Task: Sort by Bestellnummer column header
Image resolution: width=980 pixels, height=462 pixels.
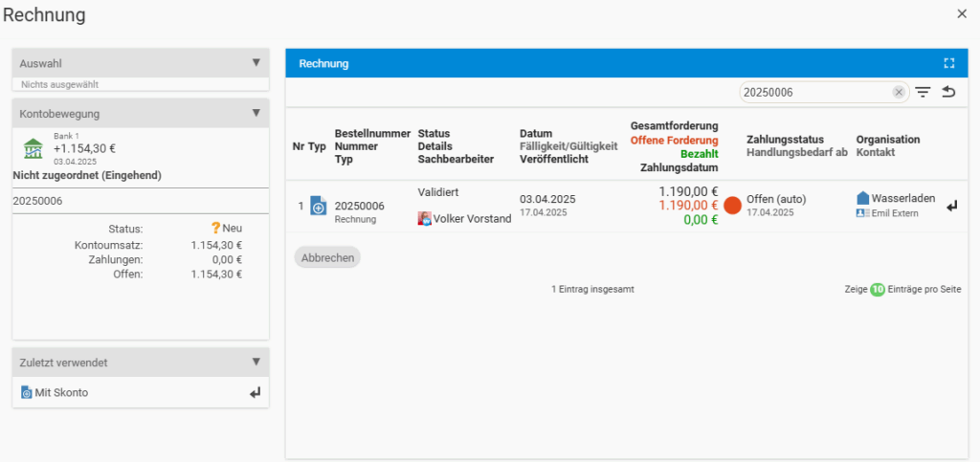Action: point(372,134)
